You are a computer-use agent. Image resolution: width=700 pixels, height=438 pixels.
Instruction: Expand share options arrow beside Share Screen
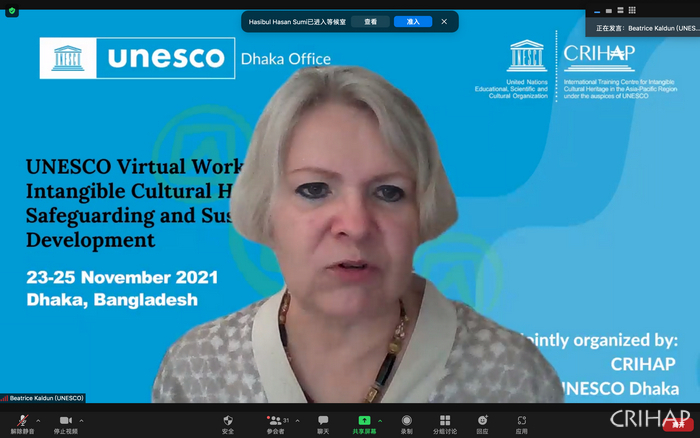pos(380,420)
